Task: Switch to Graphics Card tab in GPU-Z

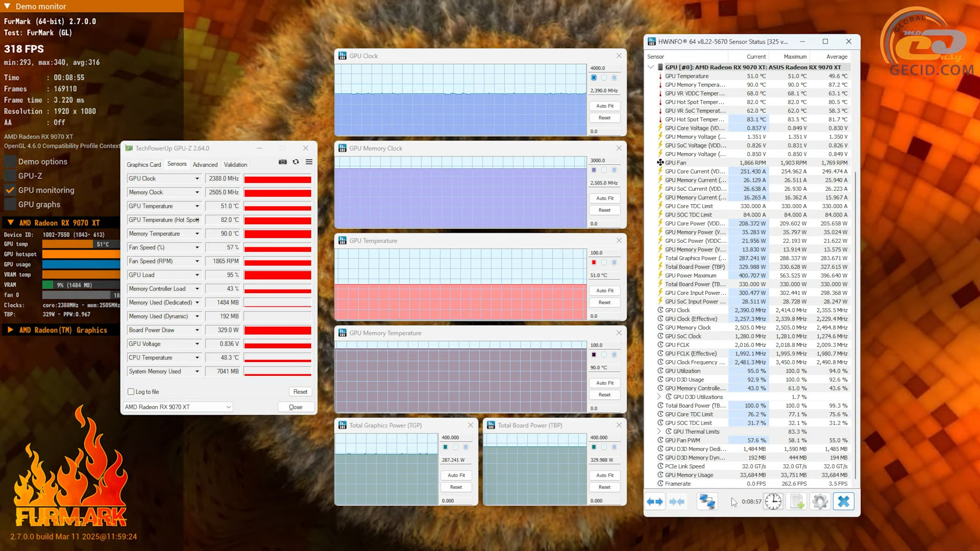Action: tap(144, 164)
